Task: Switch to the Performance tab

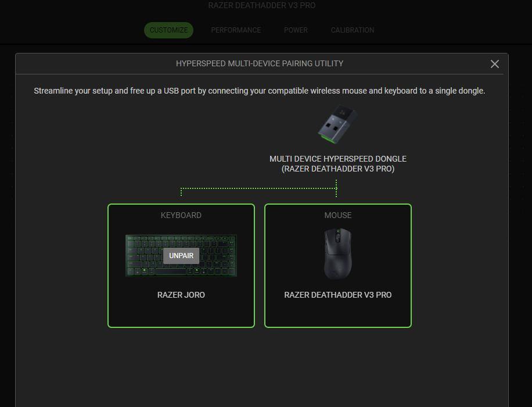Action: pyautogui.click(x=236, y=30)
